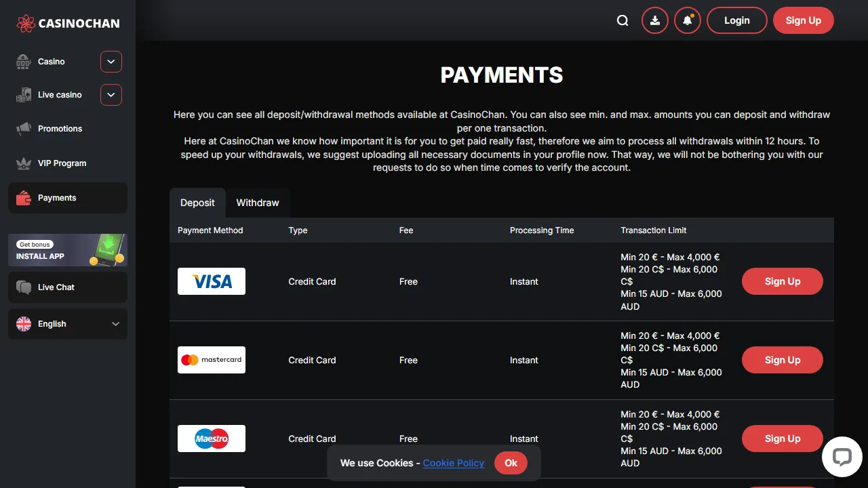Accept cookies with the Ok button
This screenshot has height=488, width=868.
pos(511,463)
